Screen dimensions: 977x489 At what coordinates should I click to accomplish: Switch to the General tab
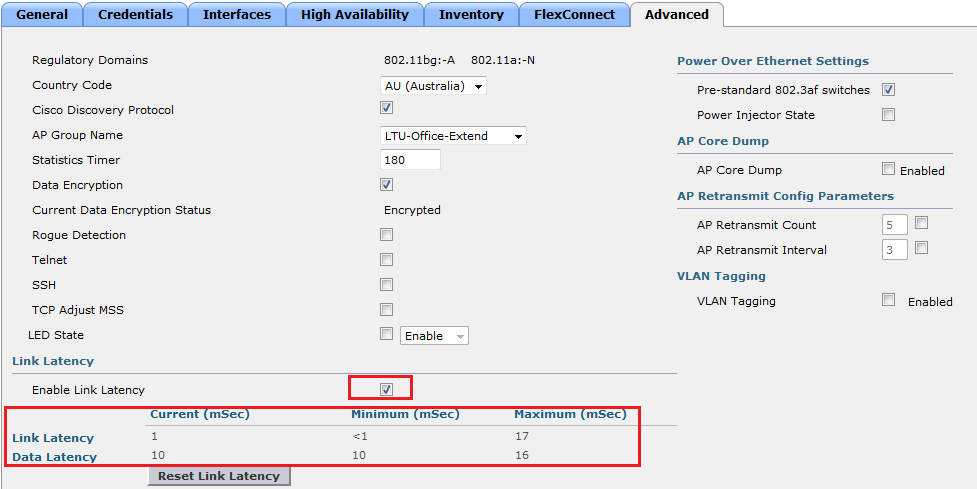[x=41, y=15]
